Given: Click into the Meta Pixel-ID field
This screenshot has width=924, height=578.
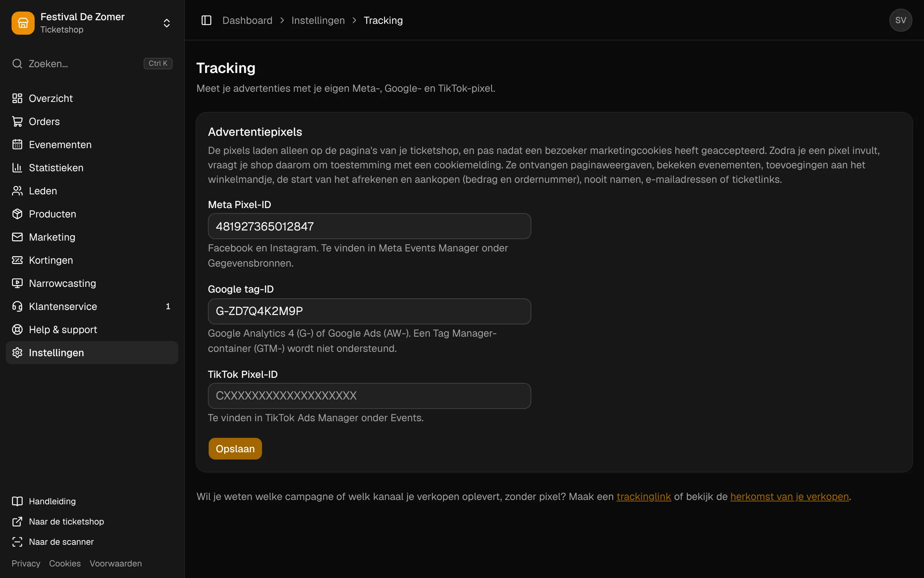Looking at the screenshot, I should click(369, 226).
